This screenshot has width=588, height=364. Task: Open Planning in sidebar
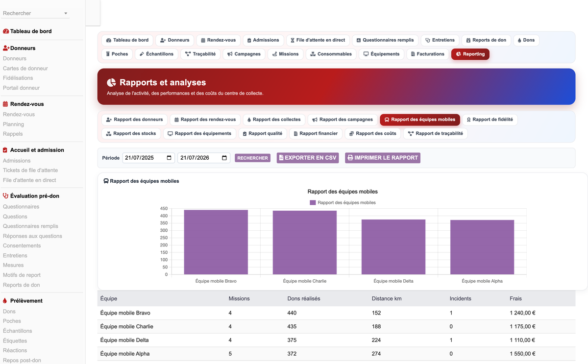(13, 124)
